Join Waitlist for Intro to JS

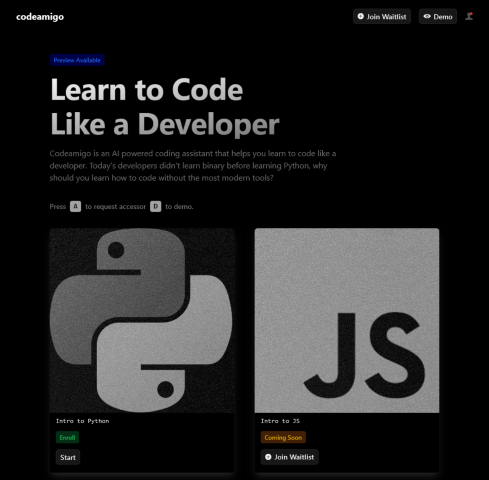point(290,457)
